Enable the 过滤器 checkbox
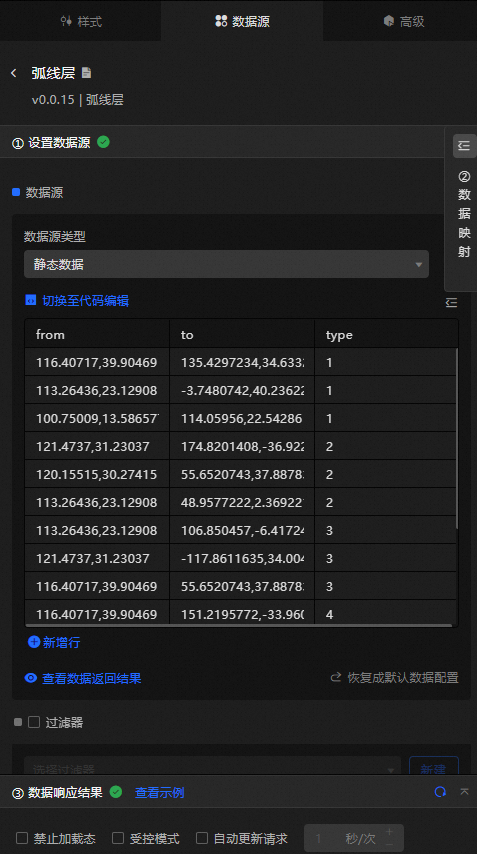Screen dimensions: 477x854 (x=34, y=722)
